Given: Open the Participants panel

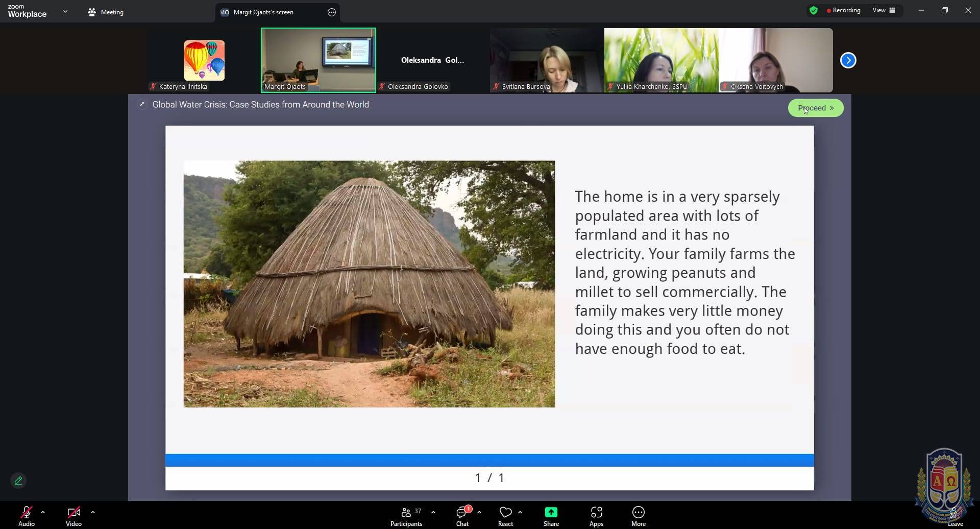Looking at the screenshot, I should pos(406,516).
